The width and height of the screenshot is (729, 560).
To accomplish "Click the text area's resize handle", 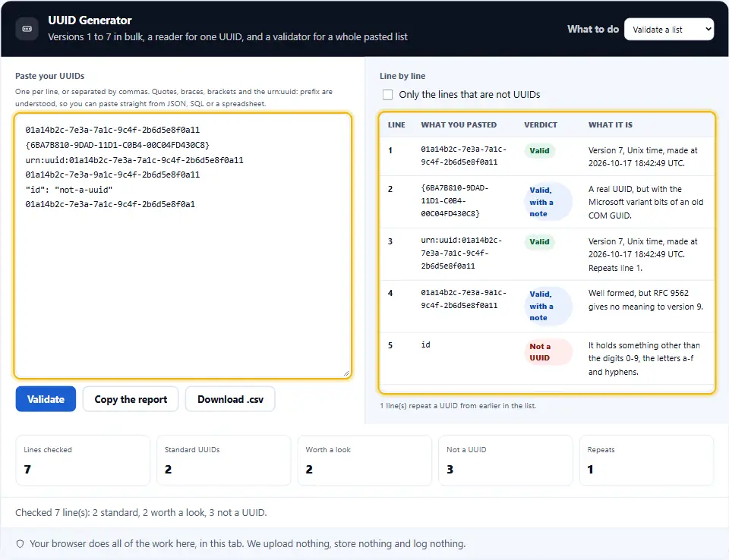I will 346,373.
